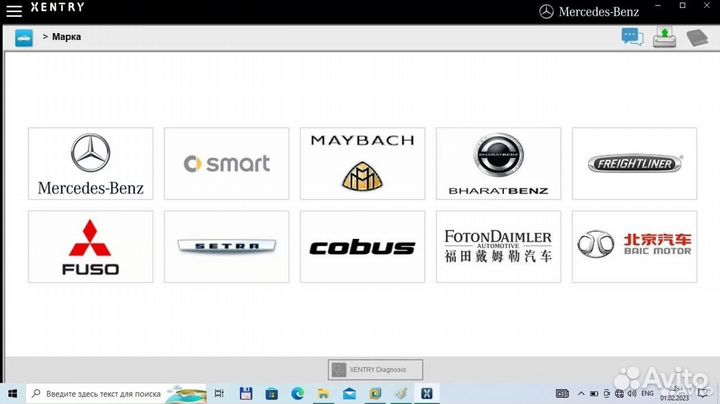Screen dimensions: 720x404
Task: Select the Setra brand tile
Action: click(x=226, y=246)
